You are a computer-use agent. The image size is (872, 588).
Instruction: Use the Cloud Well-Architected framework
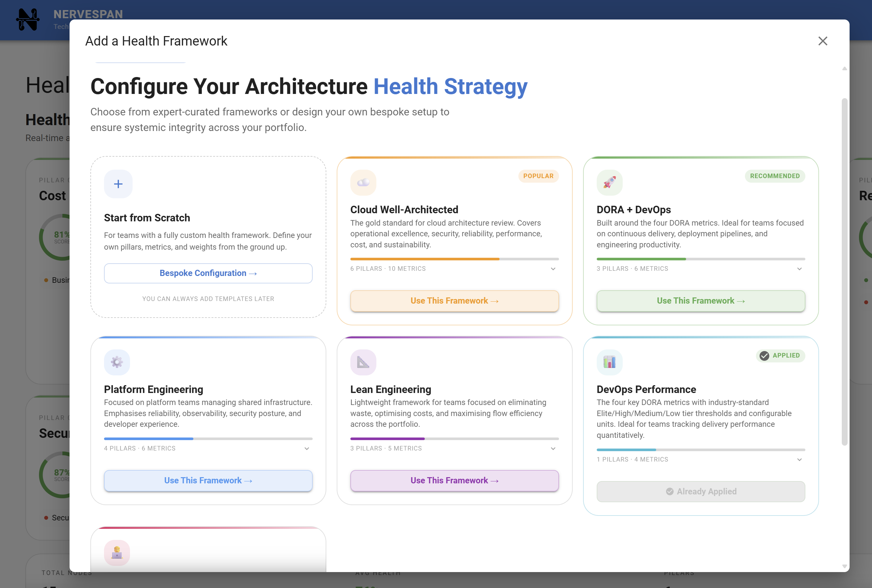pos(454,301)
